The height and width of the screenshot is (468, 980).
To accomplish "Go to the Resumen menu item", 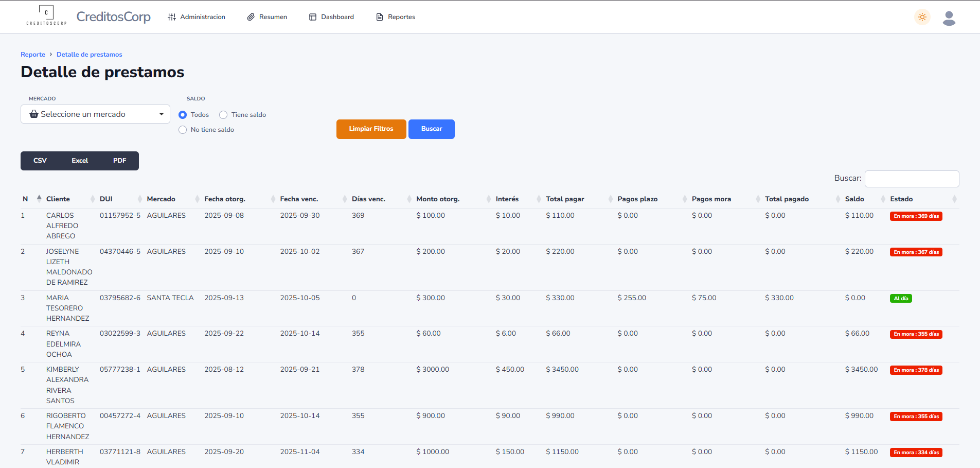I will (x=267, y=17).
